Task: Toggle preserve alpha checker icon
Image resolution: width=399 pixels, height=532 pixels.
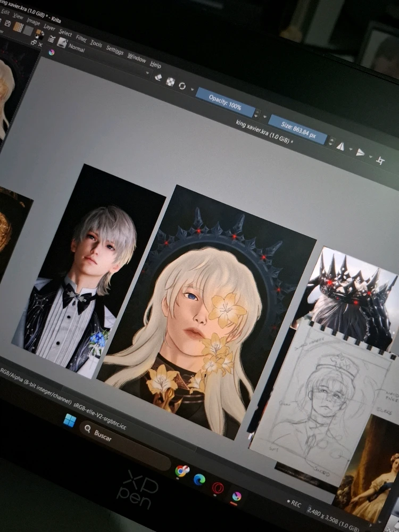Action: (170, 81)
